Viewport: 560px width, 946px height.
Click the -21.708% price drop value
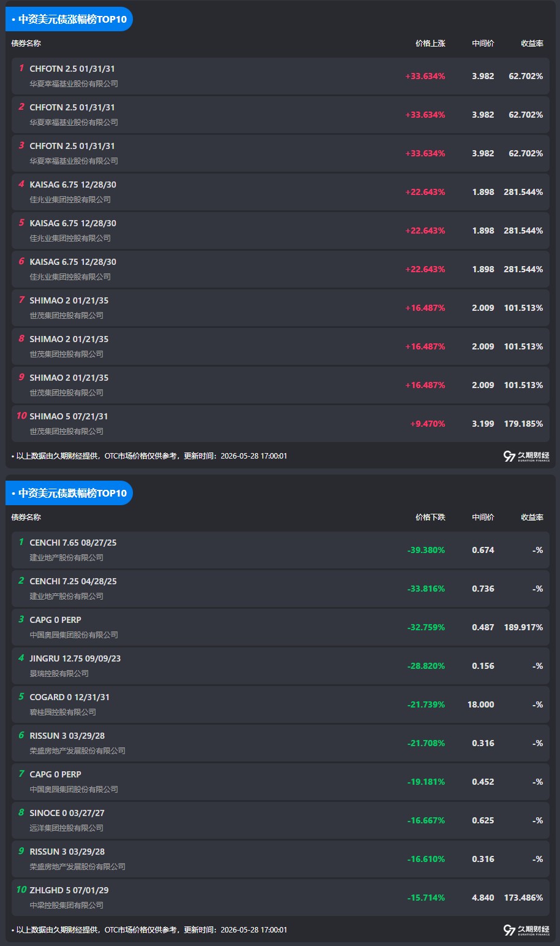[426, 743]
